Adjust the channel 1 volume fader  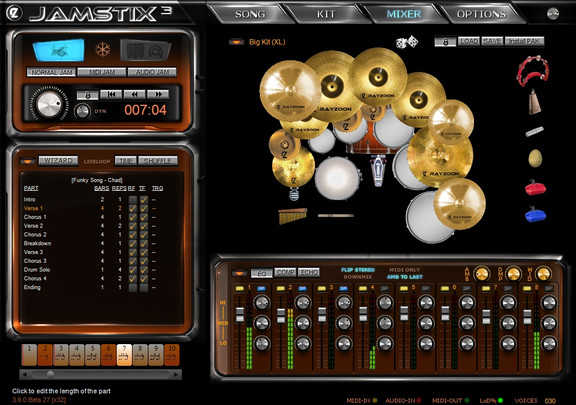(x=240, y=315)
